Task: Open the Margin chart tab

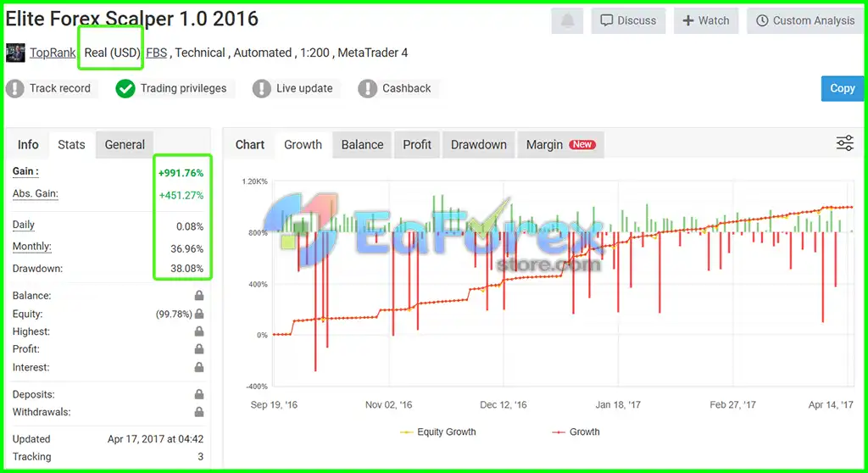Action: (560, 145)
